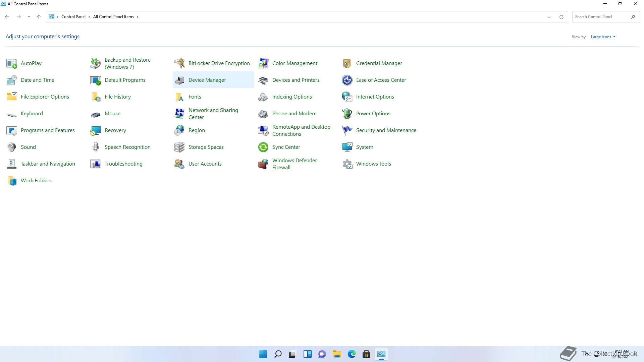The width and height of the screenshot is (644, 362).
Task: Open the AutoPlay icon
Action: (12, 63)
